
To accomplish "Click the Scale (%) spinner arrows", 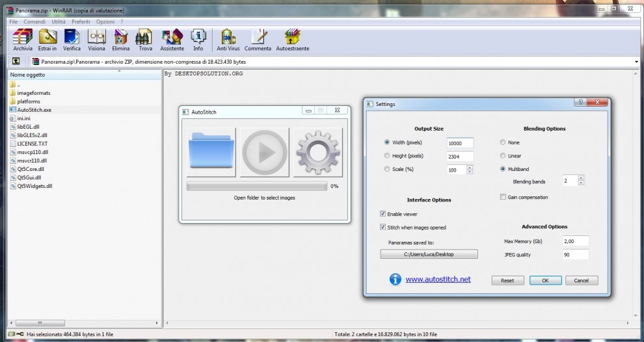I will click(470, 170).
